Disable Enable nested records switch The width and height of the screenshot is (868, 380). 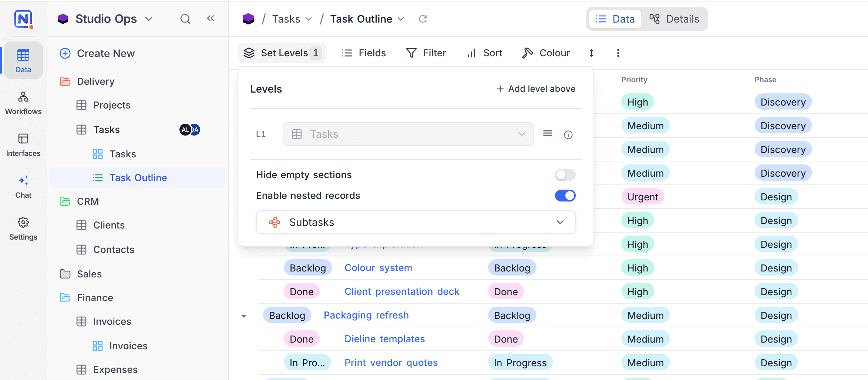(565, 196)
